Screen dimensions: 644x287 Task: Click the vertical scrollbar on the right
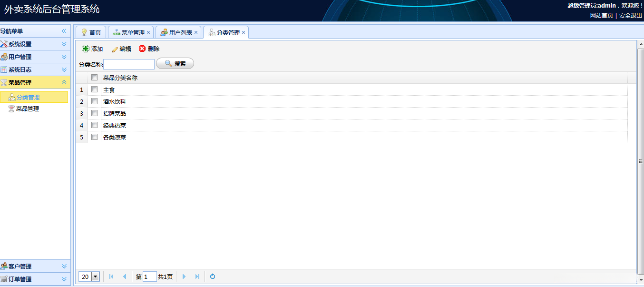tap(640, 162)
